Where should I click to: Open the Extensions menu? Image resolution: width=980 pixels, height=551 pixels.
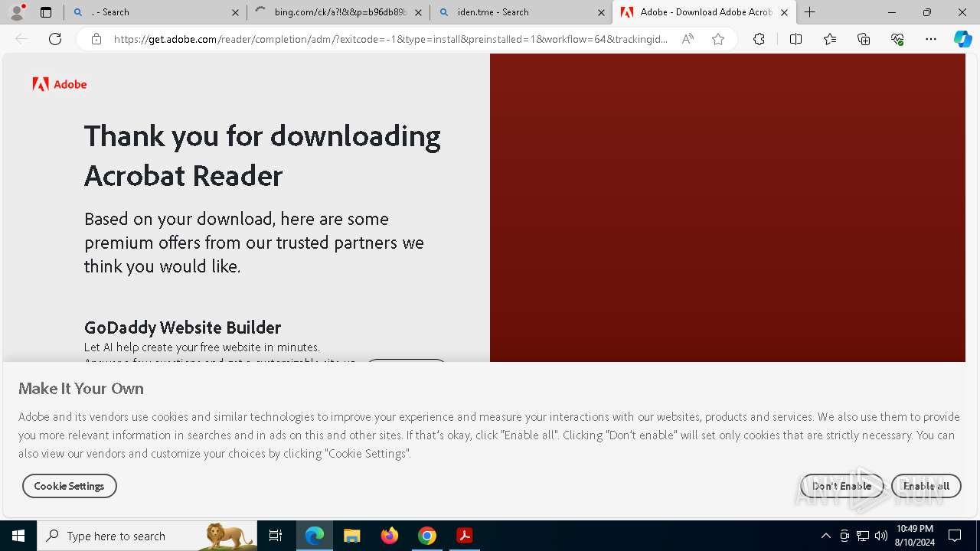point(759,39)
